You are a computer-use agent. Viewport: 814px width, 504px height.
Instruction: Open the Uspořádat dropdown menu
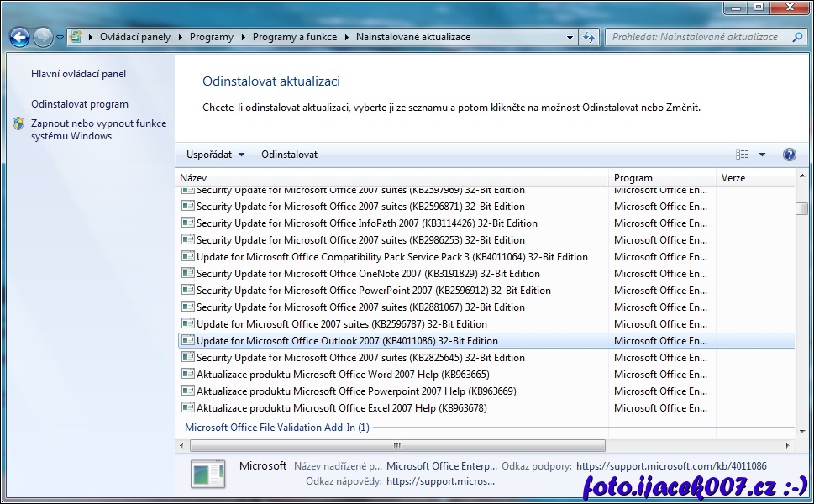click(215, 155)
